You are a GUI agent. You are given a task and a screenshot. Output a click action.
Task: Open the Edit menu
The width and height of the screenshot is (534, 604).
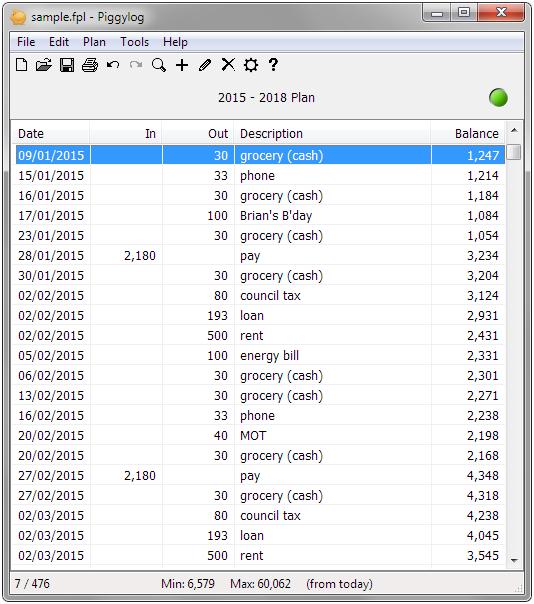click(x=59, y=42)
